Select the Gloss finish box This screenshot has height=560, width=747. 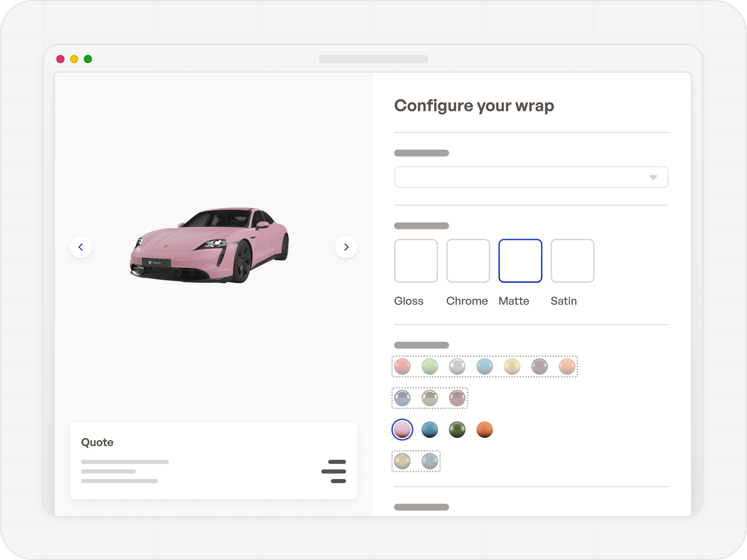(x=416, y=261)
